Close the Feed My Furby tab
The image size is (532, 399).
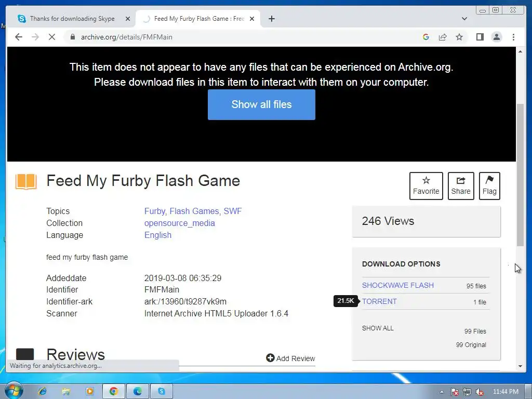point(252,19)
